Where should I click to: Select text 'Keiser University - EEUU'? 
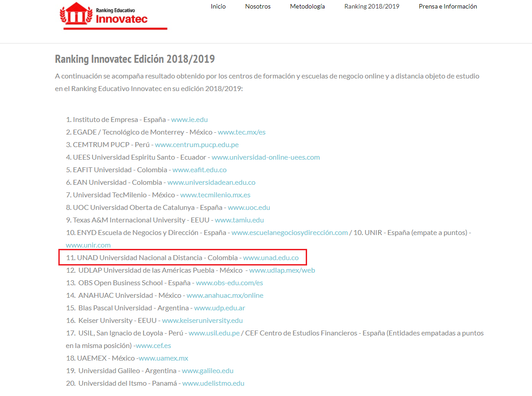117,320
